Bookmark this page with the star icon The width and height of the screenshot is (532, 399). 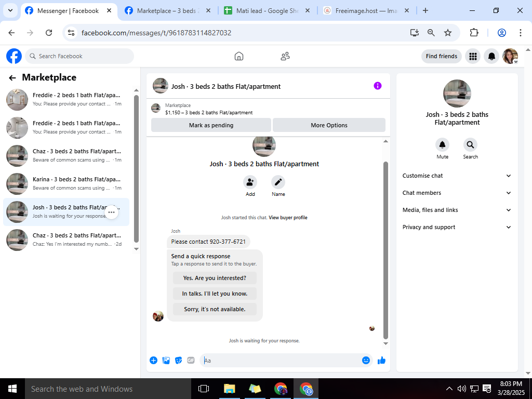pos(448,33)
